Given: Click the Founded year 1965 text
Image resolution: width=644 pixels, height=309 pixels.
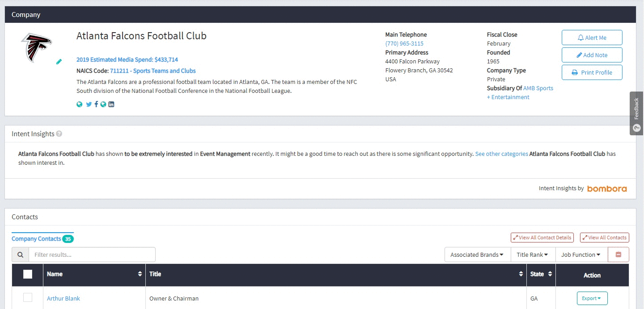Looking at the screenshot, I should [x=493, y=61].
